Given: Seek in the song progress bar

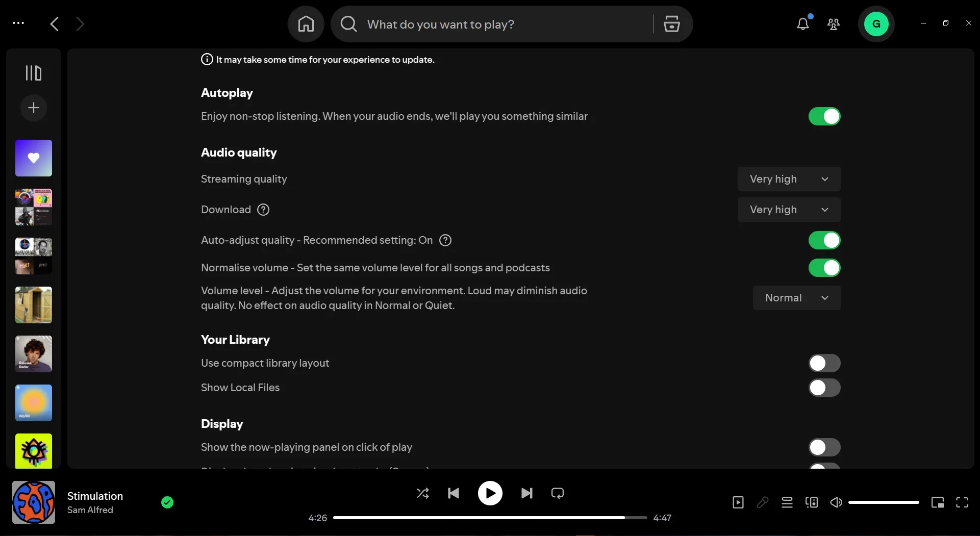Looking at the screenshot, I should tap(490, 518).
